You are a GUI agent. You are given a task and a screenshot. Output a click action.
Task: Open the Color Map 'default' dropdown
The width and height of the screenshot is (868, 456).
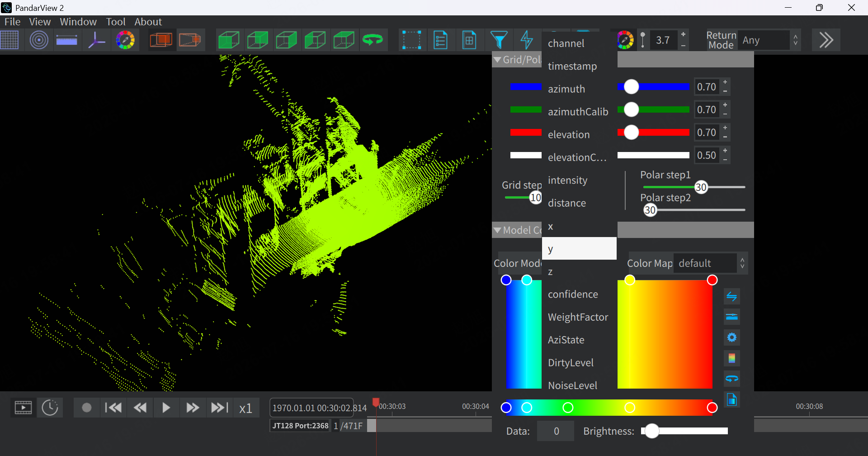click(710, 263)
